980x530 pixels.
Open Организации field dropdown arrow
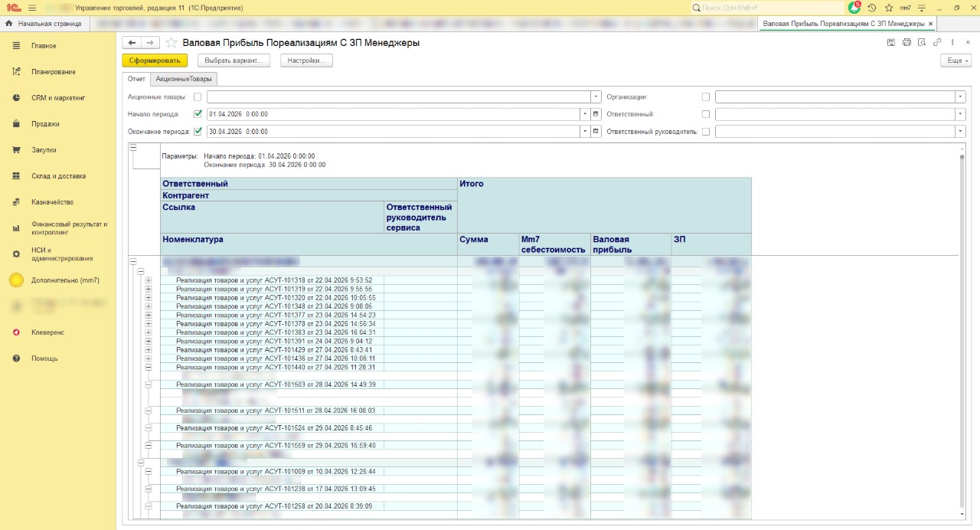point(960,97)
